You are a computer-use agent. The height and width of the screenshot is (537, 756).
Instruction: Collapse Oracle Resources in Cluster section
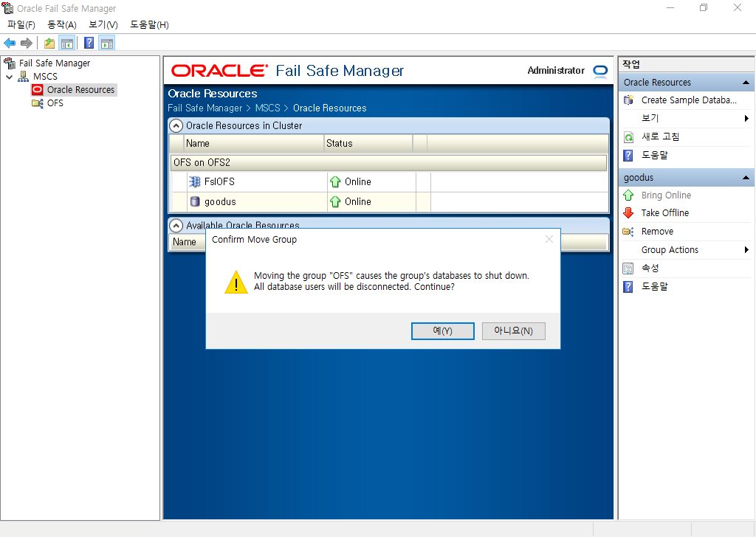point(176,125)
